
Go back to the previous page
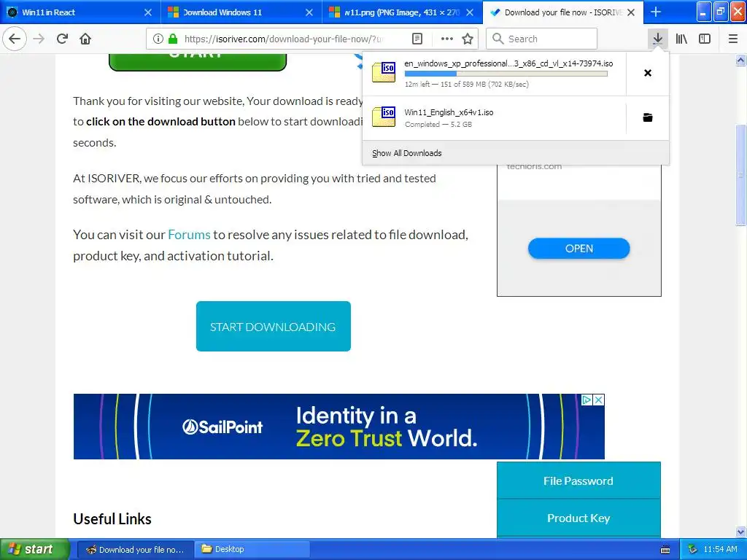(15, 39)
